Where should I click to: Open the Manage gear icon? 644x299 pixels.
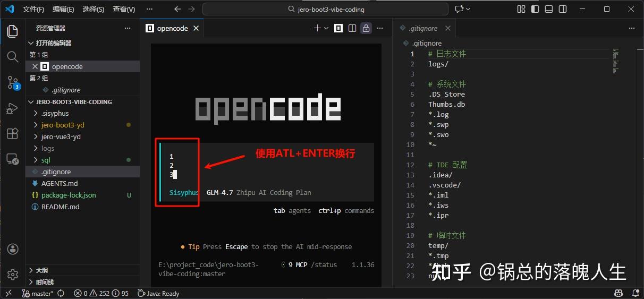click(x=12, y=275)
